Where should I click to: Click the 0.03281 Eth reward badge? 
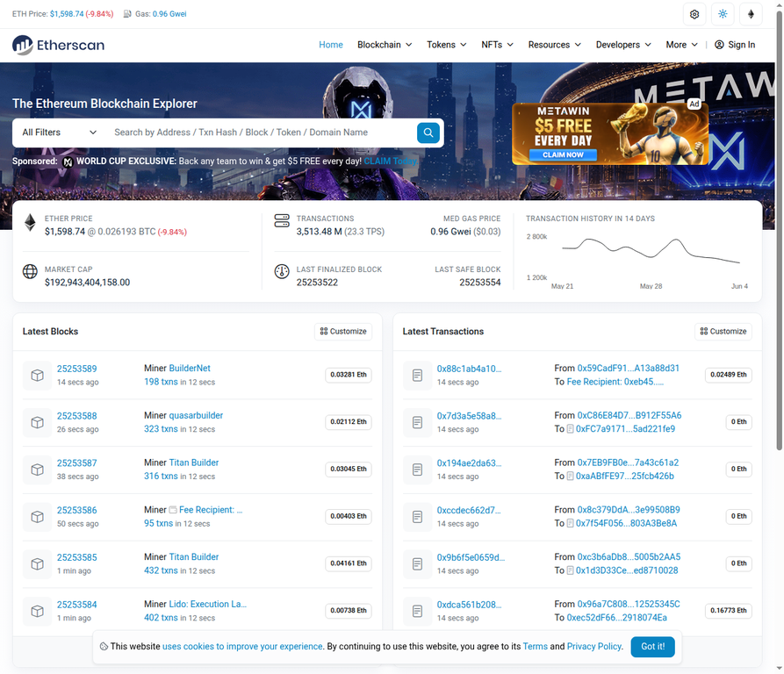(349, 375)
